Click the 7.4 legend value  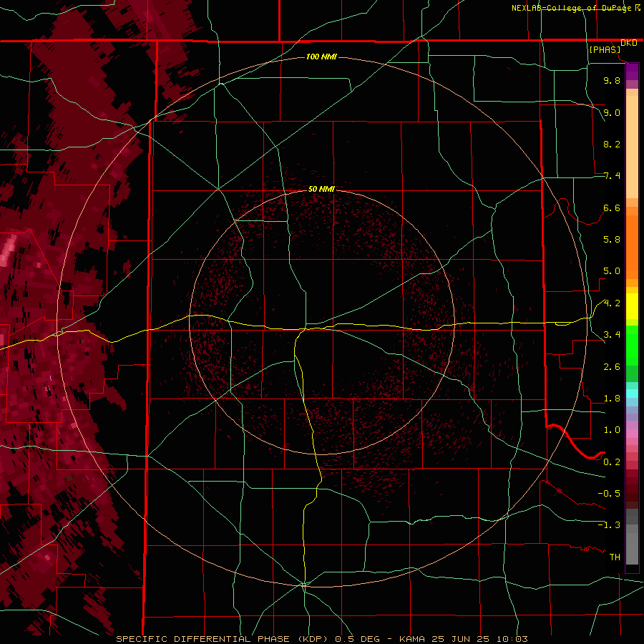coord(612,176)
